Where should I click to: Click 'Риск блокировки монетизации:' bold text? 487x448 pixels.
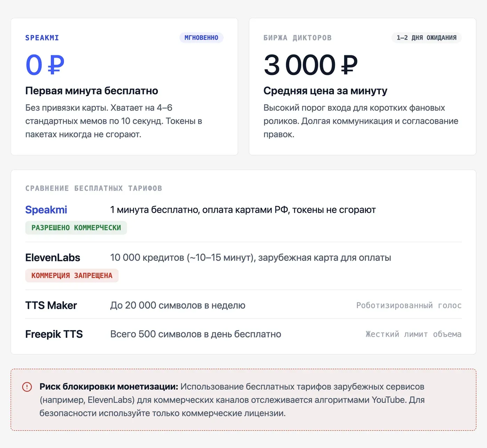[x=109, y=387]
